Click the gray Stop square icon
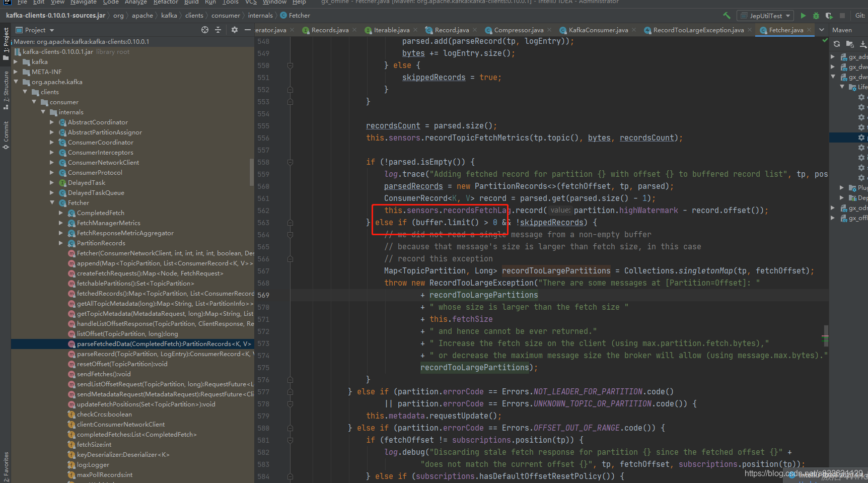Viewport: 868px width, 483px height. [842, 16]
